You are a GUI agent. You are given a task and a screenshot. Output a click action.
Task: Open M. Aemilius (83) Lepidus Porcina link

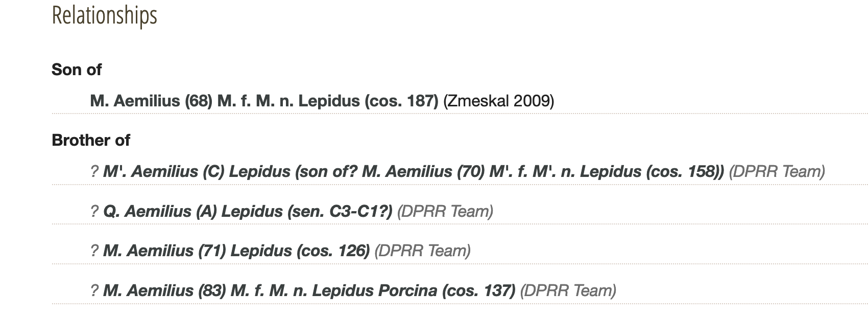pyautogui.click(x=308, y=290)
